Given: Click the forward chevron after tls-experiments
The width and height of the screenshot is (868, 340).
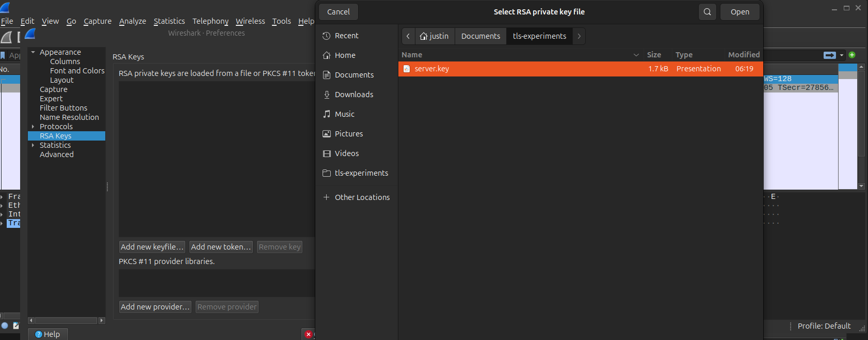Looking at the screenshot, I should (579, 36).
